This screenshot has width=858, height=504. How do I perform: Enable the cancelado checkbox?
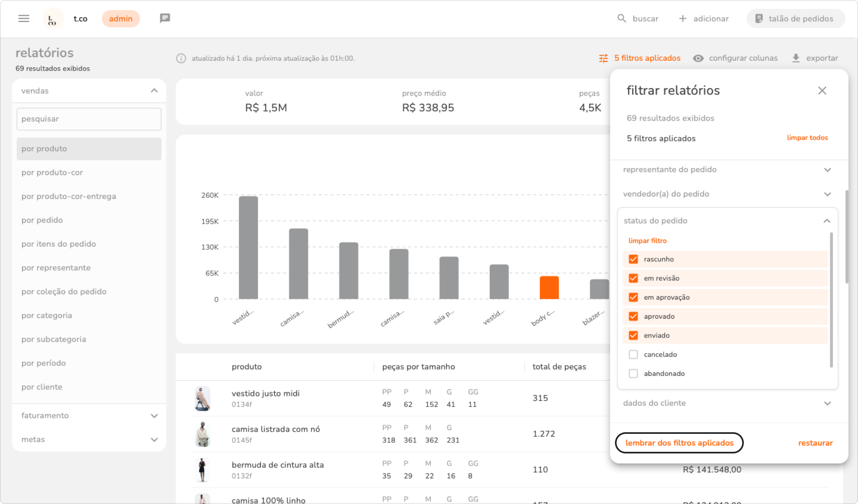point(633,354)
